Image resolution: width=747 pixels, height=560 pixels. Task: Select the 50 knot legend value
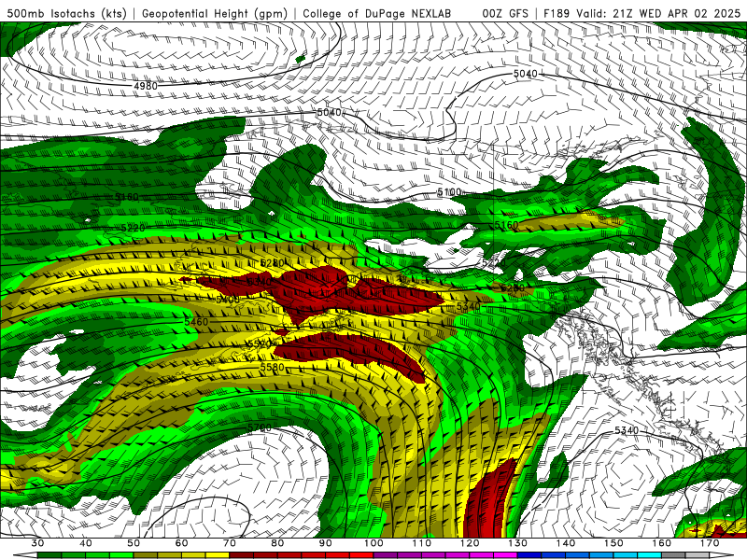(134, 543)
